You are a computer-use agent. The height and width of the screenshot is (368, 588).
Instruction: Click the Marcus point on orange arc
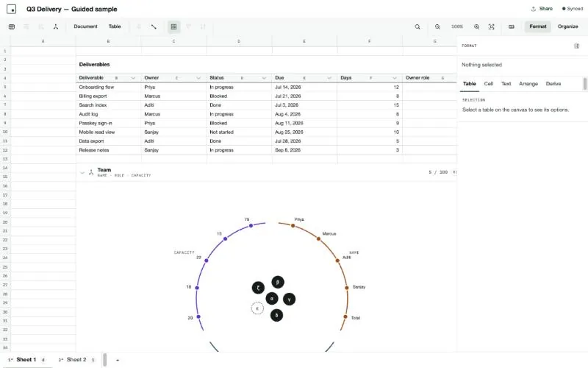318,238
